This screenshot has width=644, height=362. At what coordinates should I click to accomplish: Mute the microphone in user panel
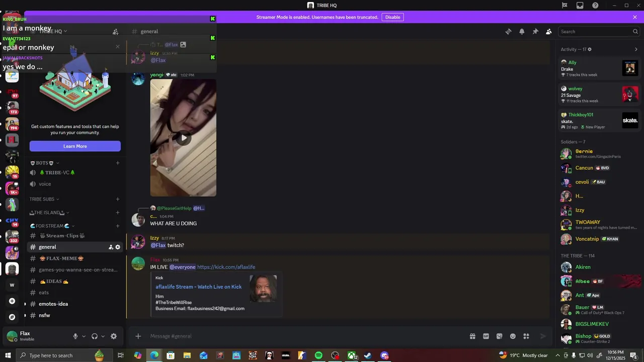coord(75,336)
